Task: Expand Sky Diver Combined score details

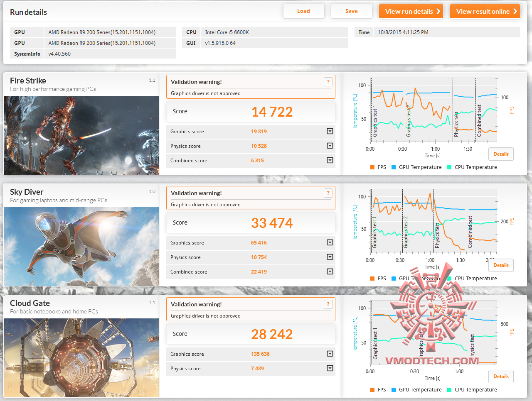Action: click(330, 271)
